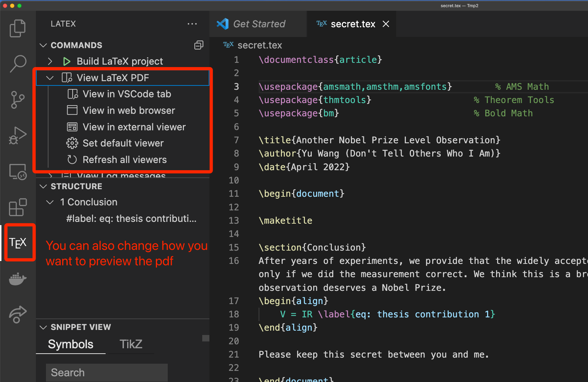Open the Source Control branch icon
588x382 pixels.
(x=18, y=99)
